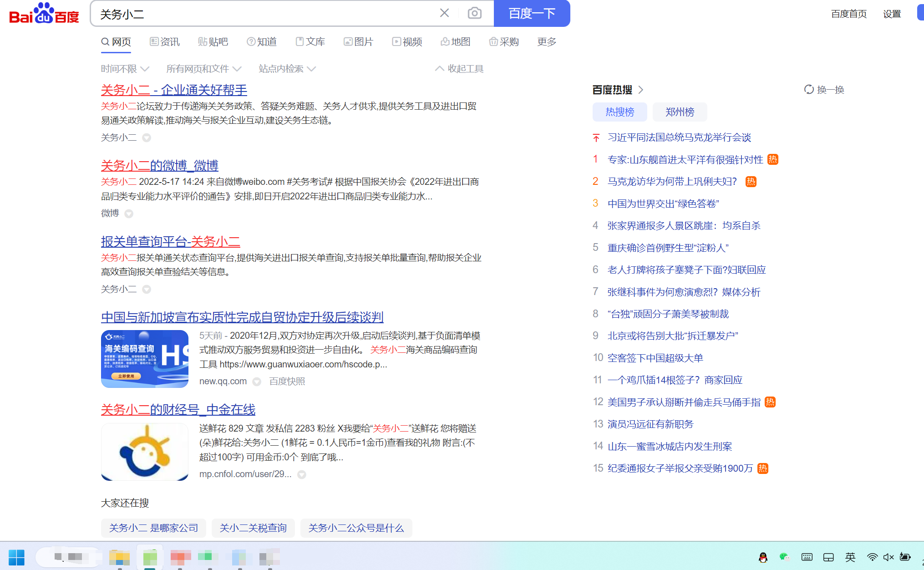Select the 郑州榜 tab

coord(680,112)
